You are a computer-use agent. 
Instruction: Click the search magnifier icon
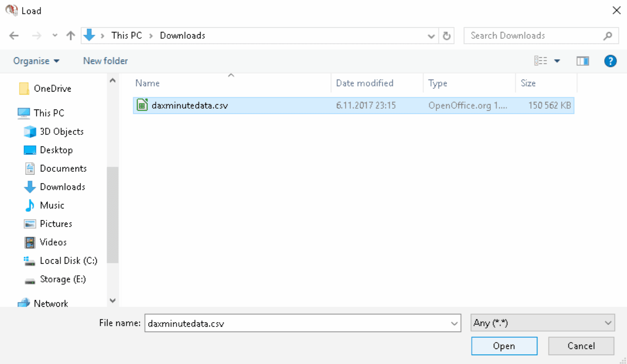coord(608,36)
